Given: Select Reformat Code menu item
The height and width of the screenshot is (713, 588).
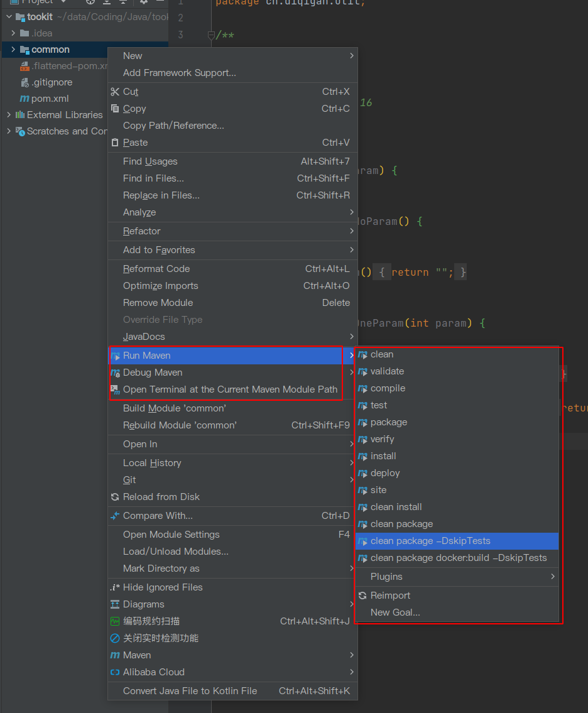Looking at the screenshot, I should tap(233, 269).
